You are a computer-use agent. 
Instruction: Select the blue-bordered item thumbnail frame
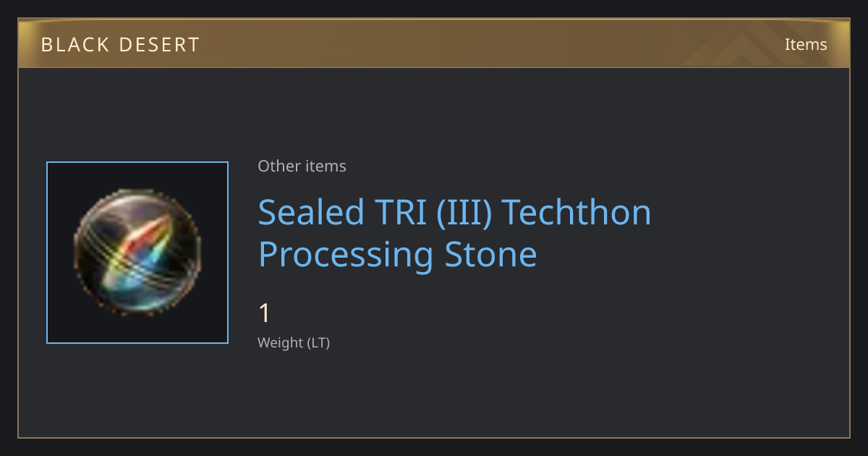click(137, 253)
